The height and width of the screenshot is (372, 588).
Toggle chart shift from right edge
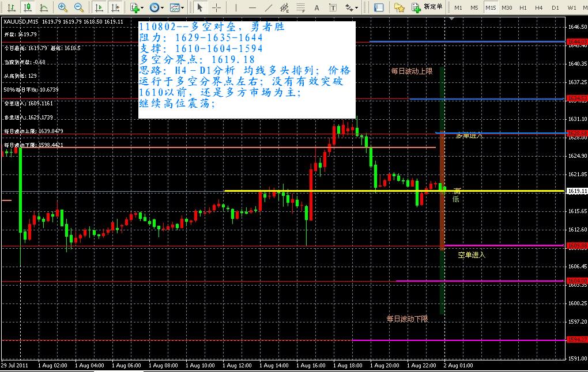[x=115, y=7]
